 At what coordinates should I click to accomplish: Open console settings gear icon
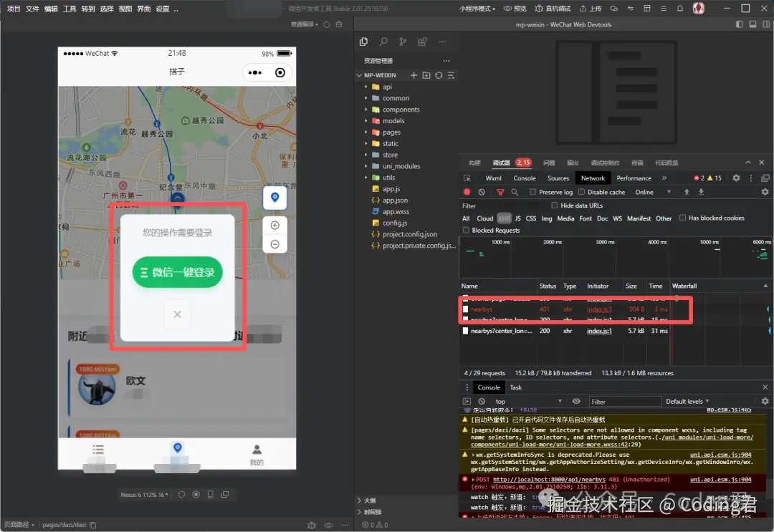tap(765, 402)
